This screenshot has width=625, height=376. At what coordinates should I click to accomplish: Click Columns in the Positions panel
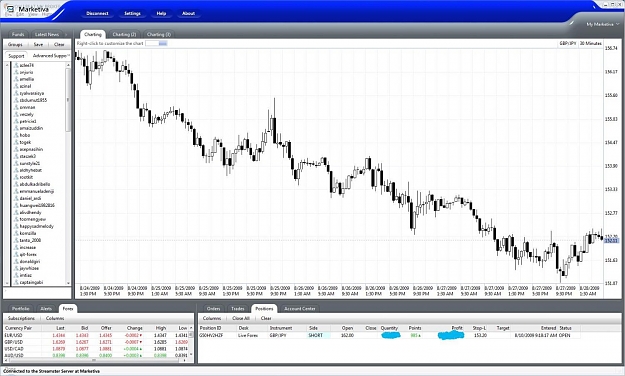[x=212, y=319]
